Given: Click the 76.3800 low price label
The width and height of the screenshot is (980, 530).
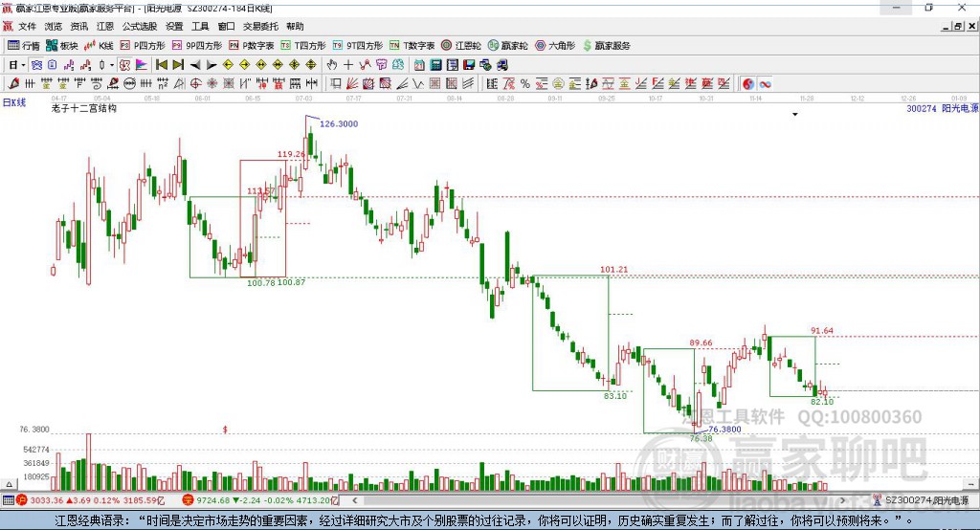Looking at the screenshot, I should pyautogui.click(x=724, y=430).
